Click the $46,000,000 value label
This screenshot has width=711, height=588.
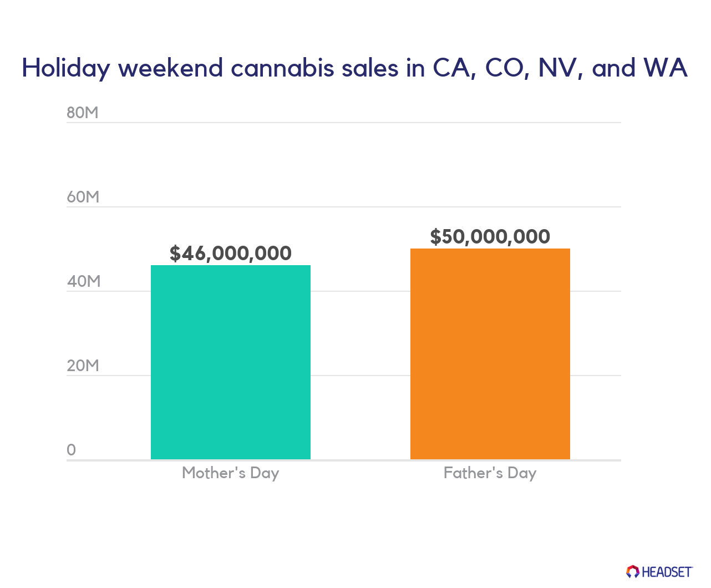(x=231, y=253)
